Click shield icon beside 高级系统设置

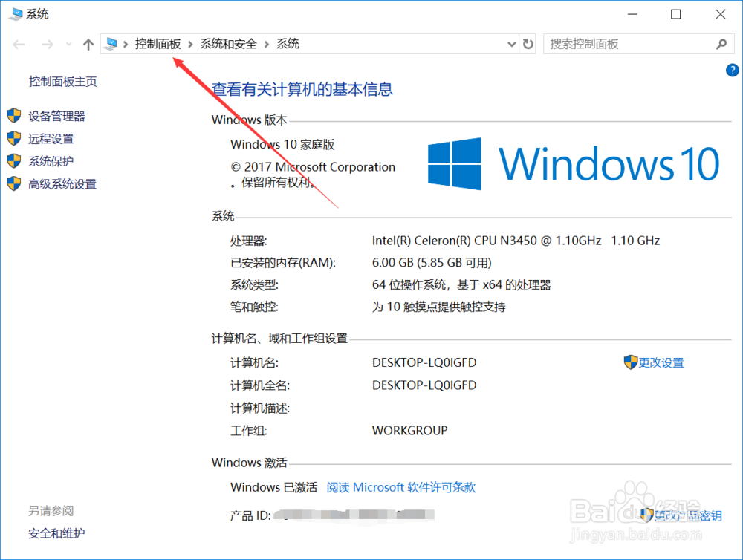point(14,183)
